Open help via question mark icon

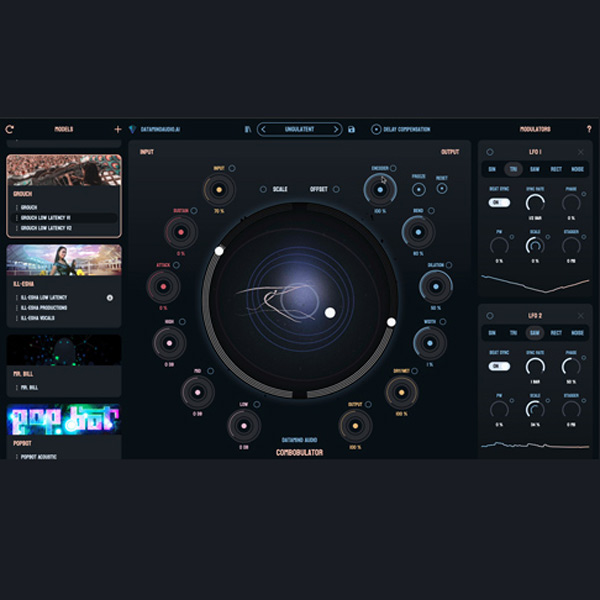[588, 129]
